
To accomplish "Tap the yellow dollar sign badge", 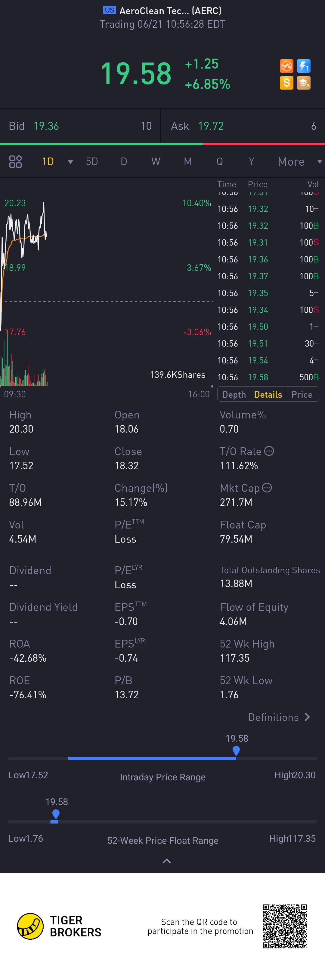I will (x=286, y=83).
